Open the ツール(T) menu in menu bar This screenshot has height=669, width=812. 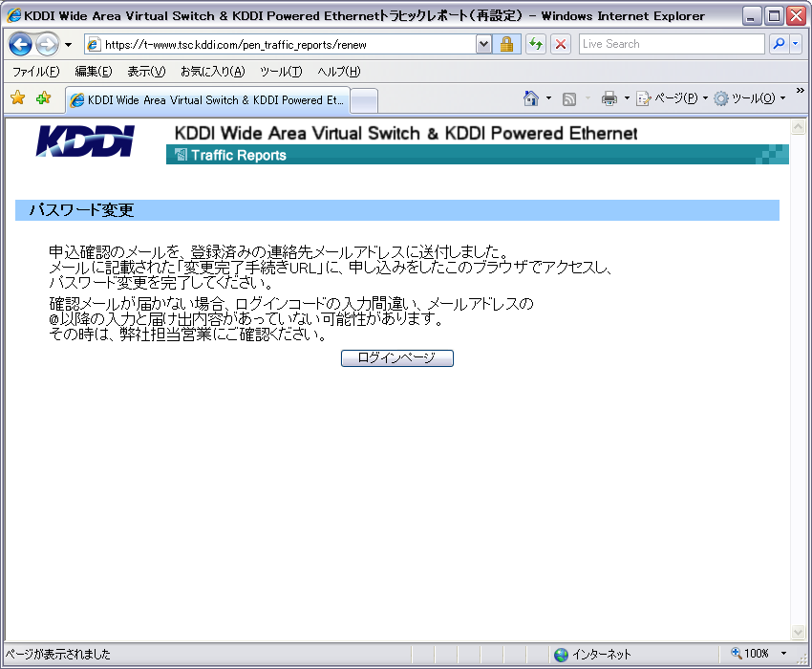[281, 72]
